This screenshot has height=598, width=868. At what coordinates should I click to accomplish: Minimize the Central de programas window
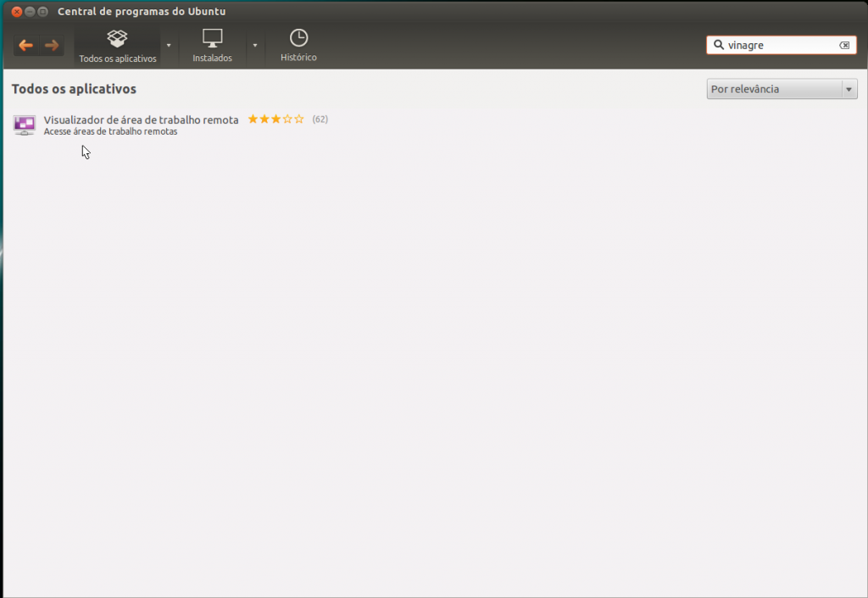point(30,12)
